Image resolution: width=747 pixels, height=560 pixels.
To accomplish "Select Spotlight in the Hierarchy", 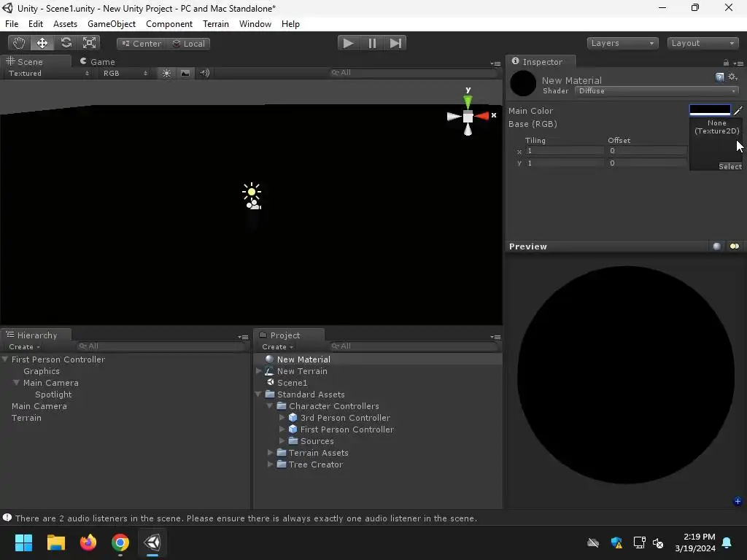I will click(53, 394).
